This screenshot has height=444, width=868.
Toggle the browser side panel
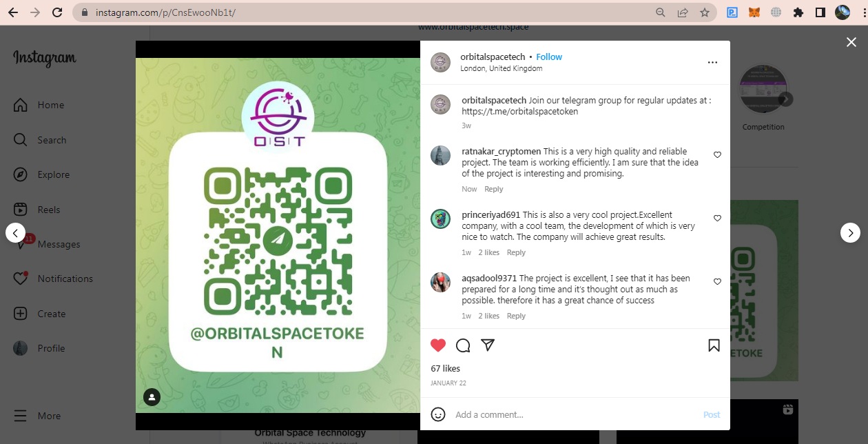coord(820,12)
